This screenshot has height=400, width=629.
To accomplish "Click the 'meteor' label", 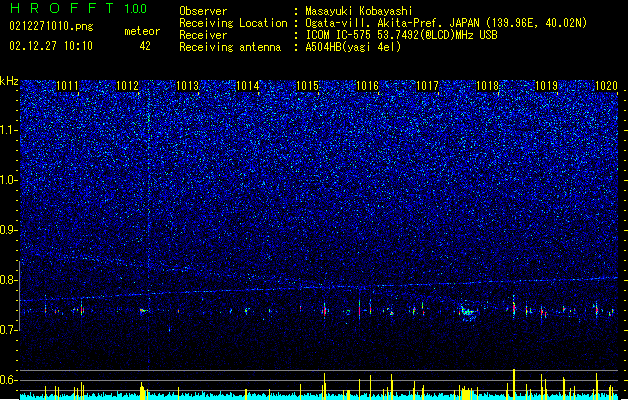I will [x=142, y=31].
